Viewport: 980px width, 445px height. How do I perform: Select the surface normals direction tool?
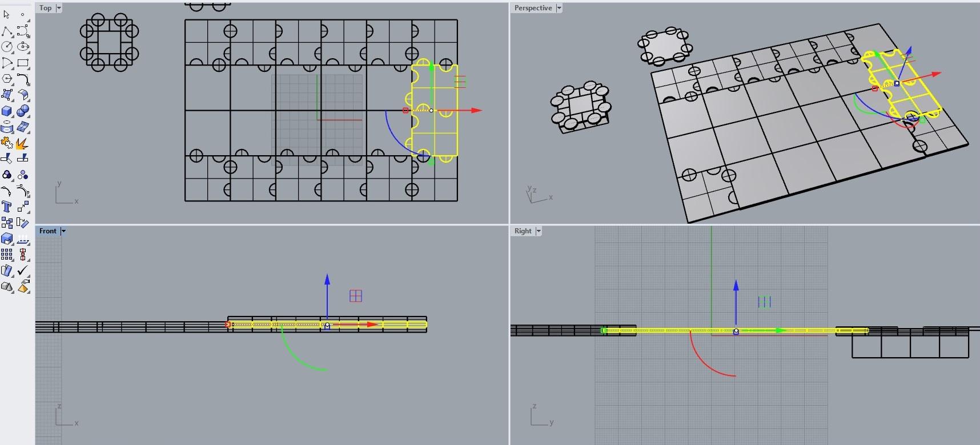(23, 238)
